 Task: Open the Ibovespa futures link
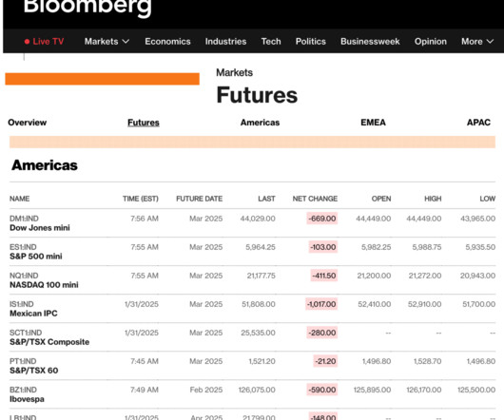coord(27,399)
